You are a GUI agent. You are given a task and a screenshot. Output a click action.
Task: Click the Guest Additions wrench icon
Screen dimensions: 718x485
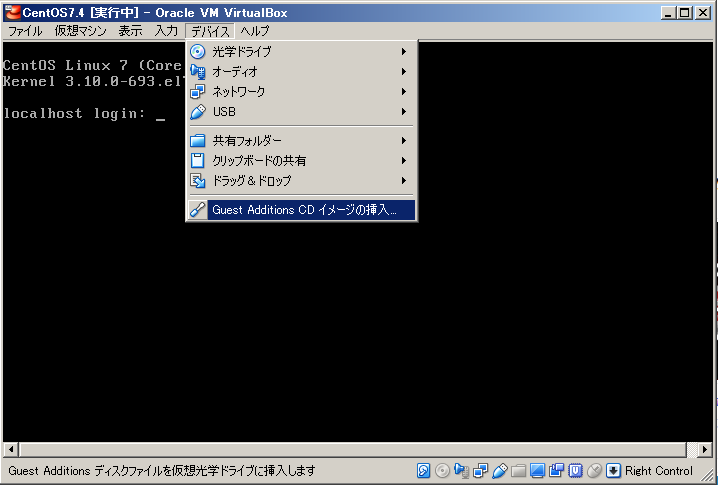(197, 210)
